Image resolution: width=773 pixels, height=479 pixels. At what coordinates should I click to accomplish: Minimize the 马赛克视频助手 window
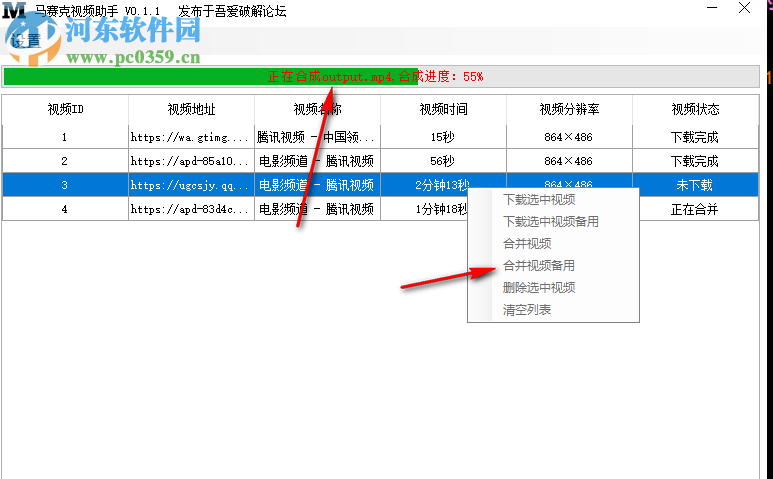pyautogui.click(x=712, y=8)
